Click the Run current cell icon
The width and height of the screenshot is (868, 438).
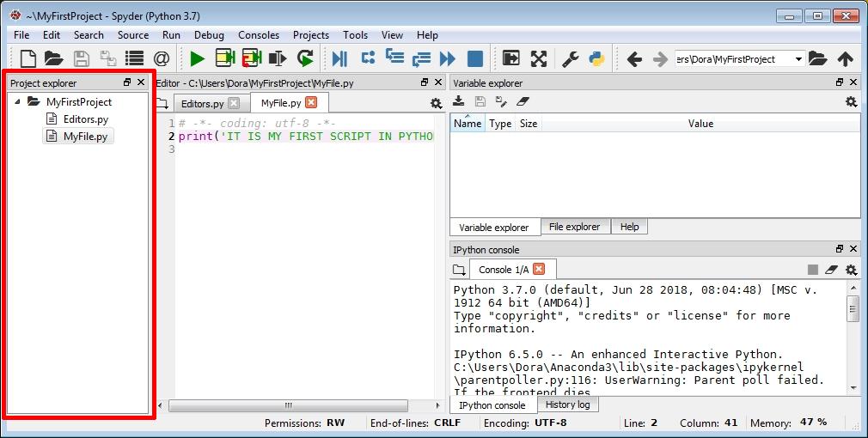point(225,59)
